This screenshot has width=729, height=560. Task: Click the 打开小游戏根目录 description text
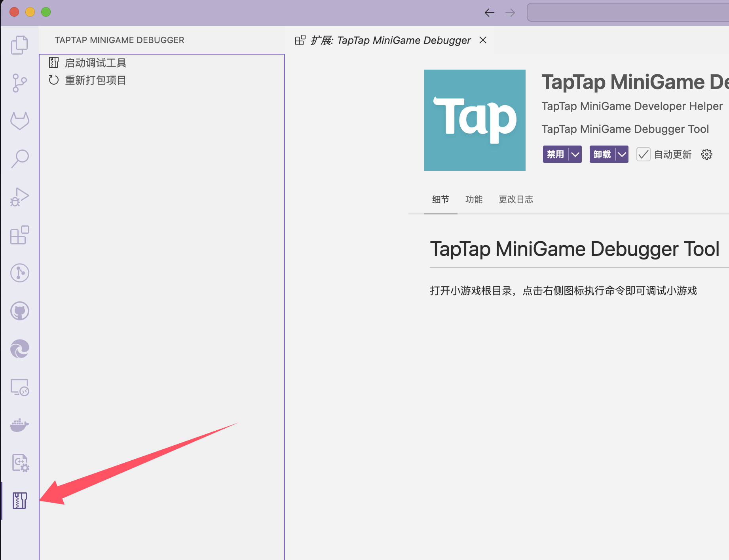point(564,291)
